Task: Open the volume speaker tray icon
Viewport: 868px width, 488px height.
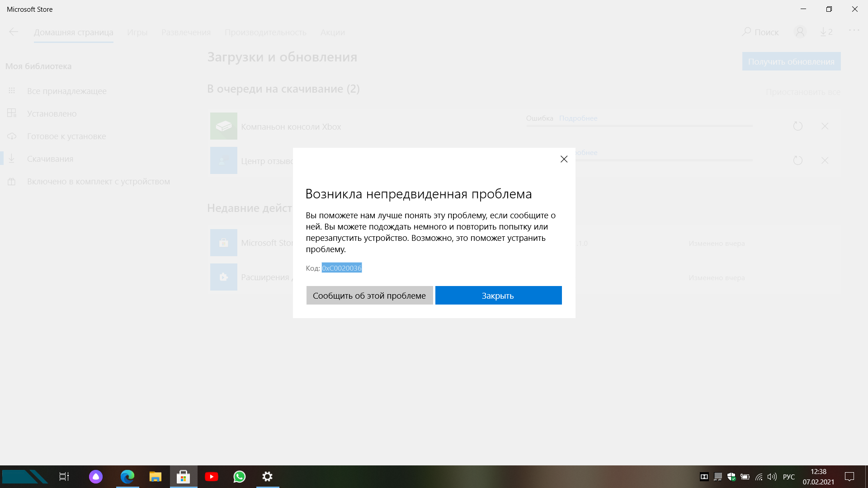Action: 772,477
